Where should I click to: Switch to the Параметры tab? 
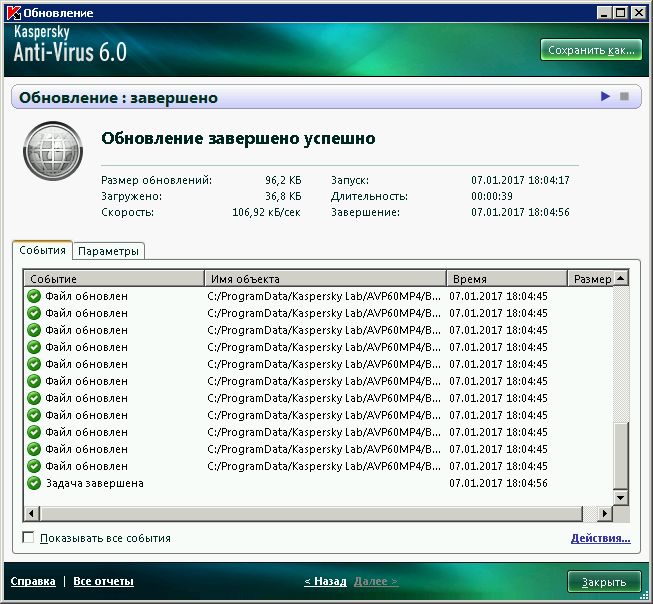point(108,251)
